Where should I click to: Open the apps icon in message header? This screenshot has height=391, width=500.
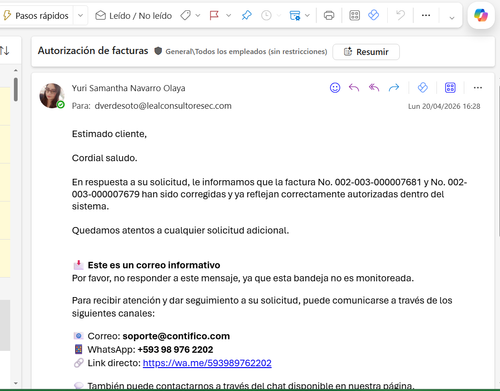pyautogui.click(x=450, y=88)
